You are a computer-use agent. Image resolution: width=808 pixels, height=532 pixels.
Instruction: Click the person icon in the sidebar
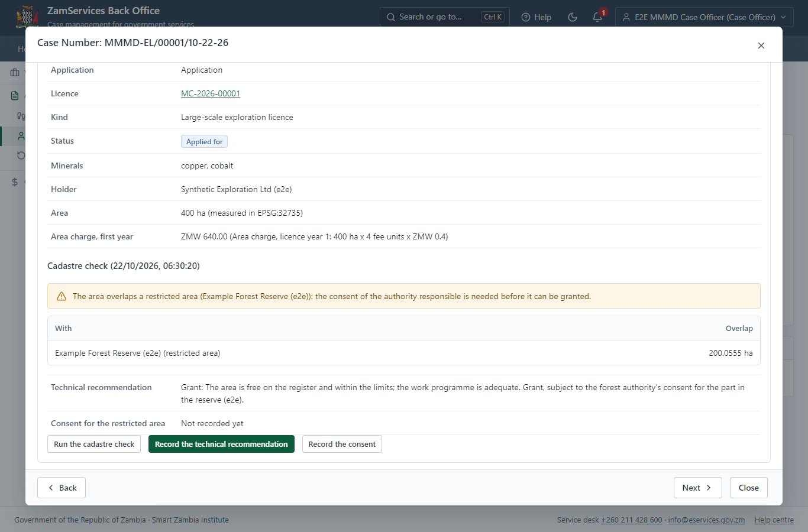[21, 136]
